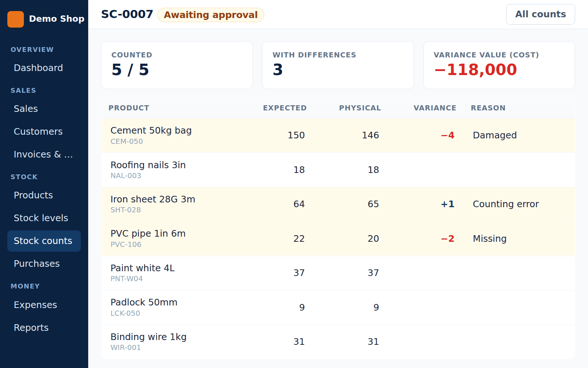Select the With Differences card
Screen dimensions: 588x368
(338, 65)
